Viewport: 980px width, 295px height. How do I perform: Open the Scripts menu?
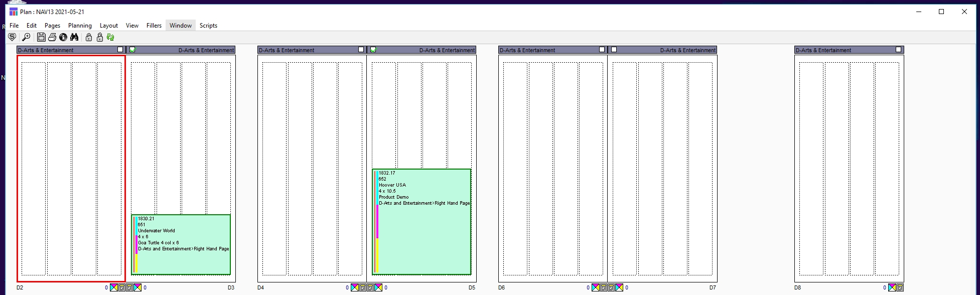coord(208,26)
